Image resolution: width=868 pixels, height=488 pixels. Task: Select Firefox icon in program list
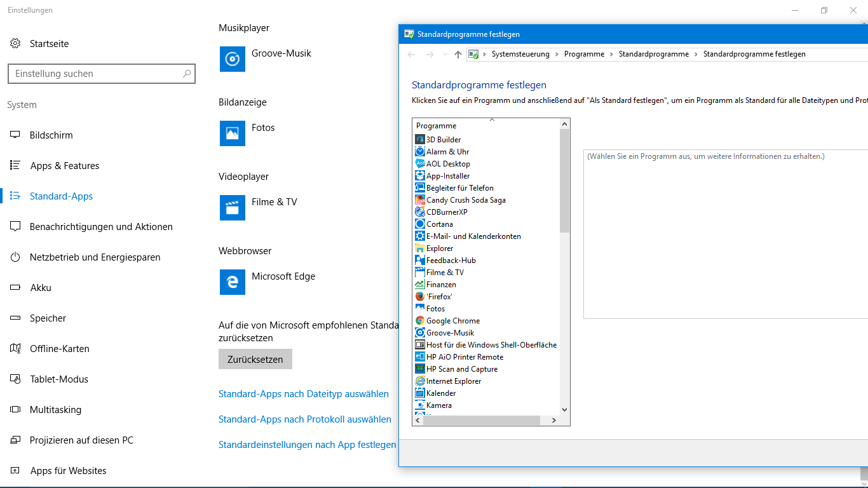tap(420, 296)
